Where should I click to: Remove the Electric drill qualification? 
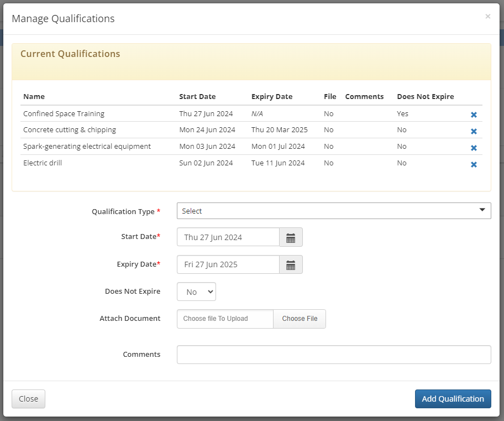tap(474, 164)
